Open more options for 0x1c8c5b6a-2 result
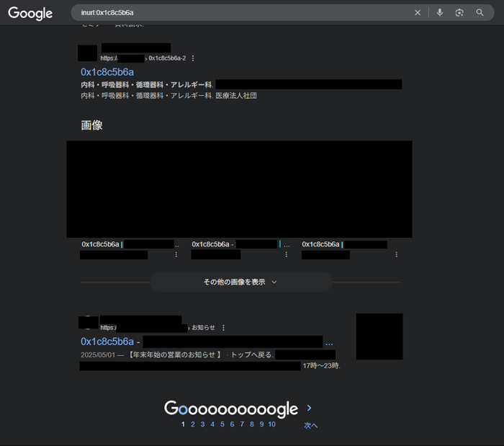Screen dimensions: 504x446 click(193, 58)
